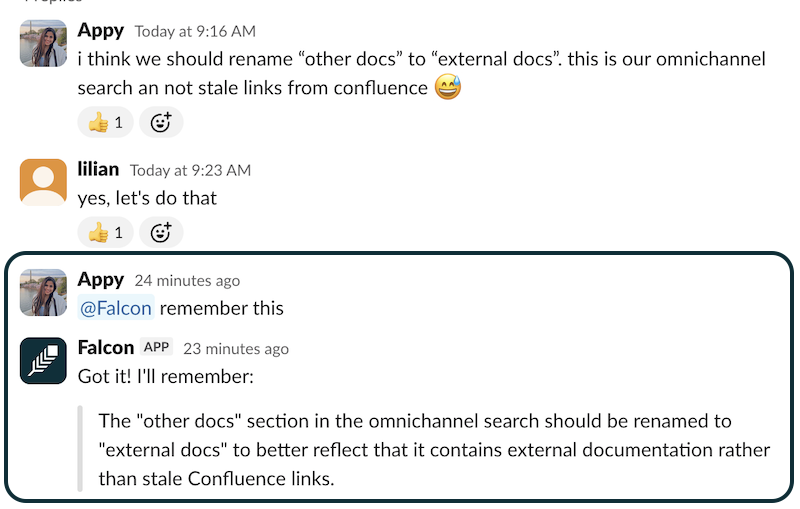Viewport: 800px width, 509px height.
Task: Click Appy's name on the '24 minutes ago' message
Action: (x=101, y=279)
